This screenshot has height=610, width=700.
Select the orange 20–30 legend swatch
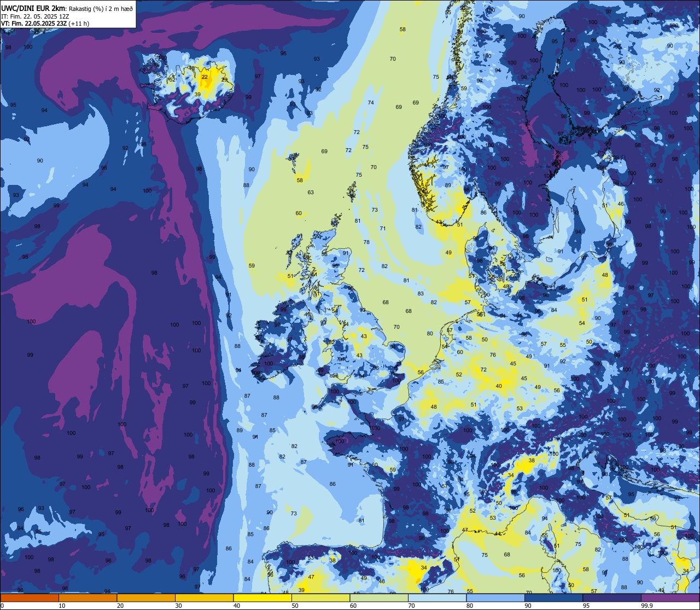[146, 597]
